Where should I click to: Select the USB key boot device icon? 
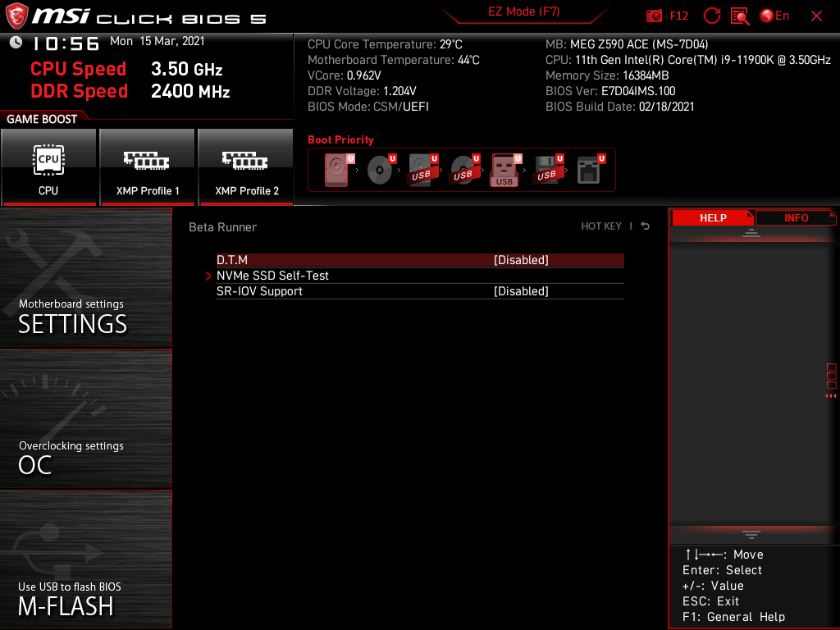[505, 170]
